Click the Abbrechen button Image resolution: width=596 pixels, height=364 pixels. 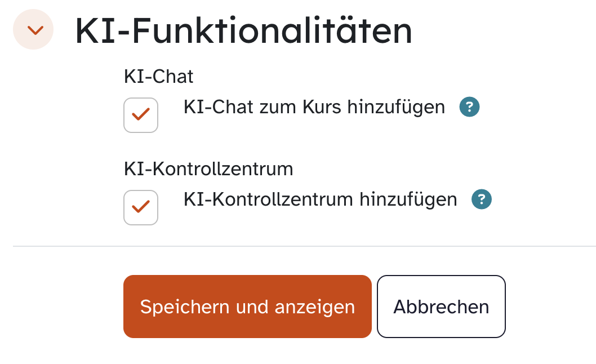pos(441,307)
